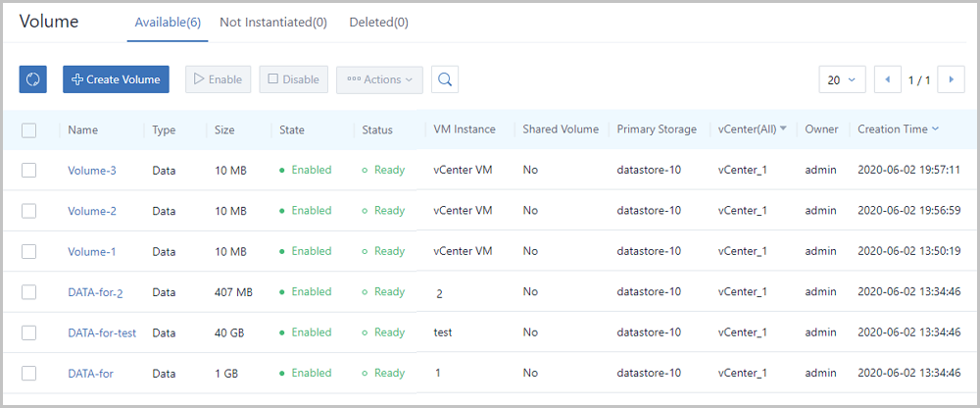980x408 pixels.
Task: Click the Shared Volume column header
Action: (x=561, y=129)
